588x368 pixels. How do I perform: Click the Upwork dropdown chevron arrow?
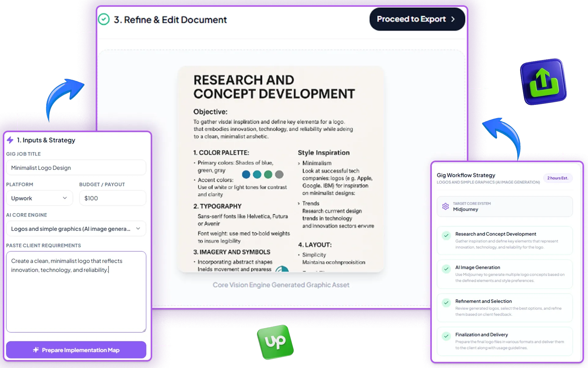coord(65,198)
